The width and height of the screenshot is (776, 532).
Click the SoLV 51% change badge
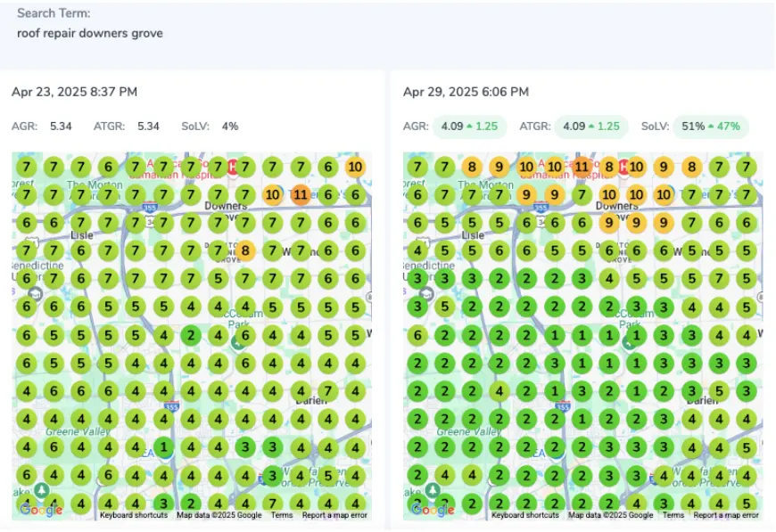(x=710, y=127)
